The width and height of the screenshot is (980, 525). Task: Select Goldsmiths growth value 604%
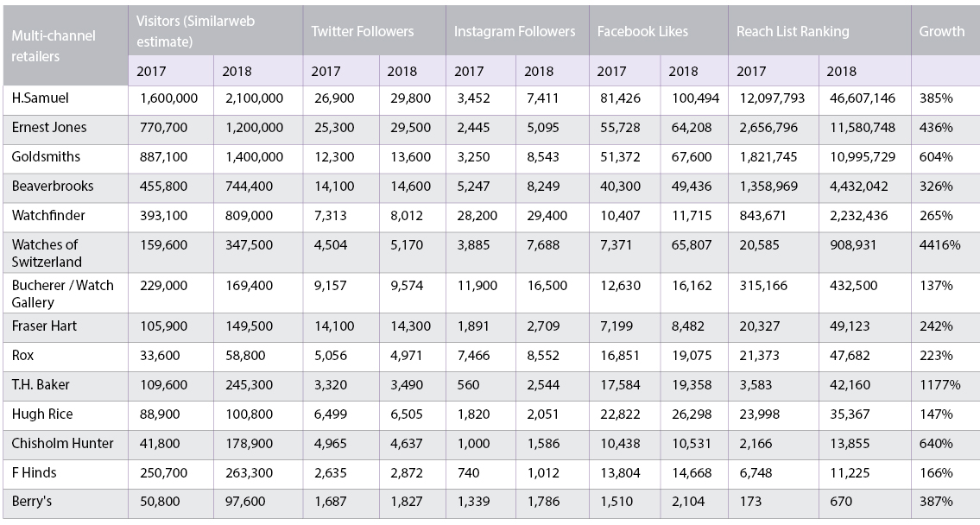click(936, 157)
